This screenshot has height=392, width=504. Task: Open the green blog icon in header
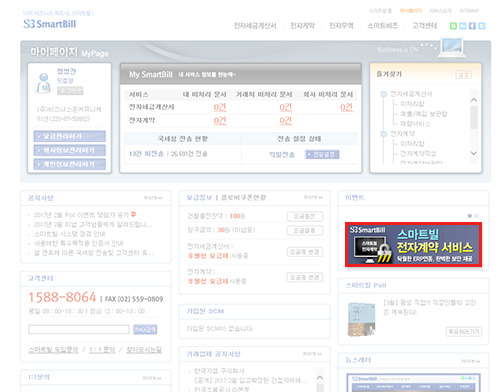pos(453,26)
